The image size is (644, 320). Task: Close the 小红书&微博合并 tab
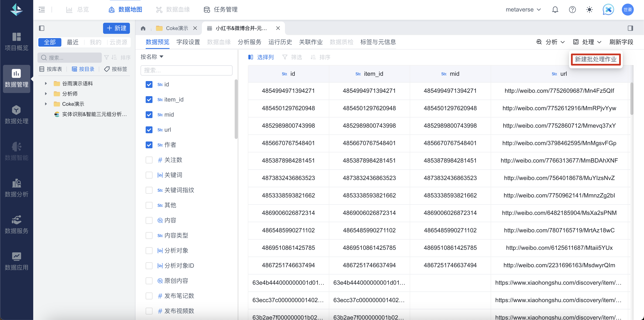[x=278, y=28]
